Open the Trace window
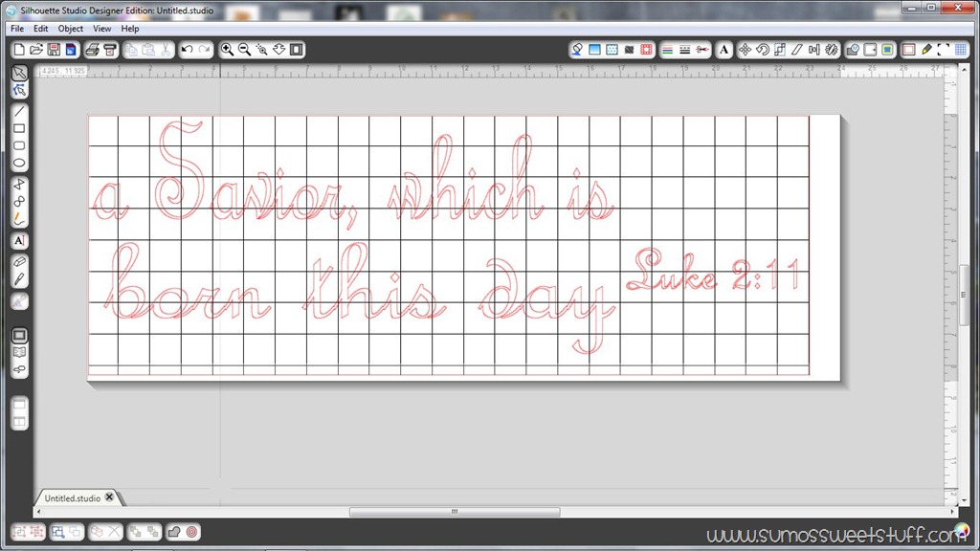The height and width of the screenshot is (551, 980). point(853,50)
